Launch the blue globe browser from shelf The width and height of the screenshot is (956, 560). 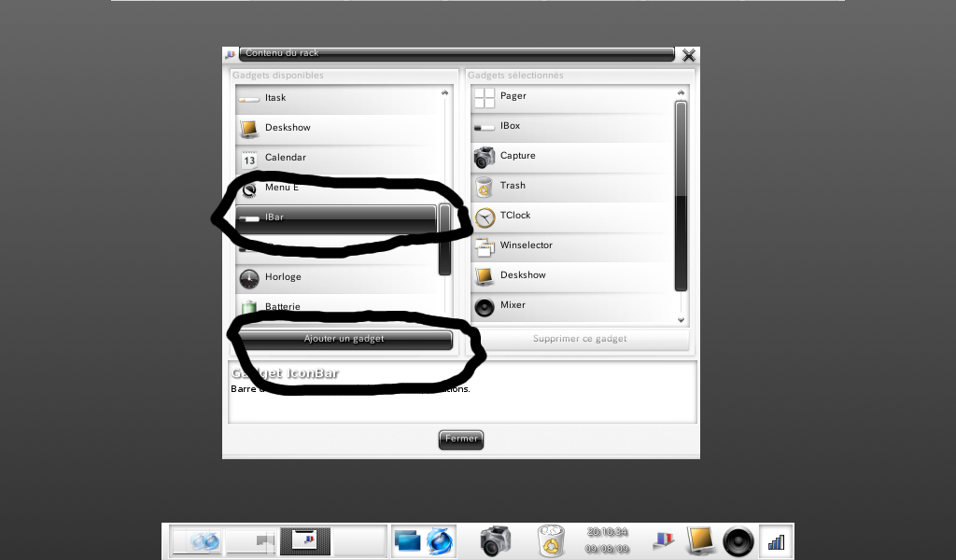[439, 540]
